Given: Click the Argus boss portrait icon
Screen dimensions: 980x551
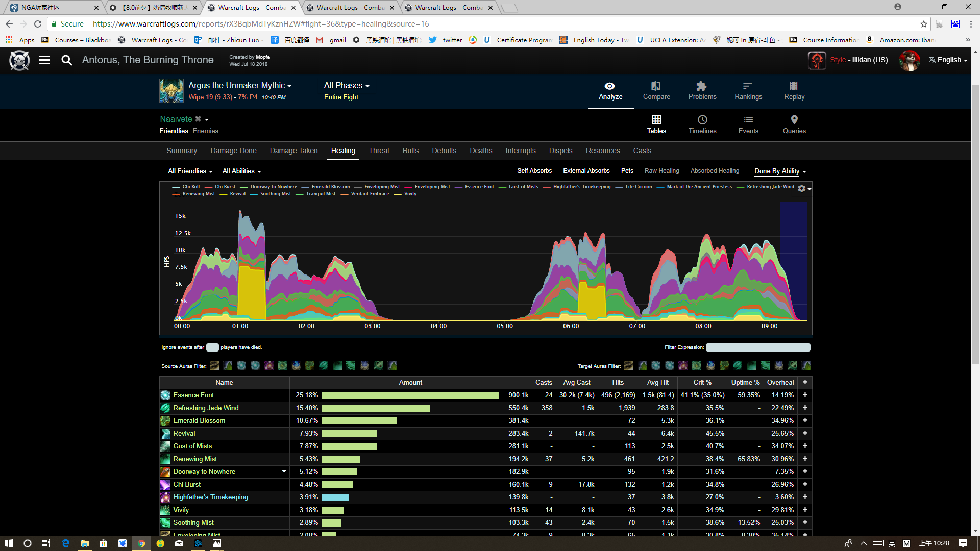Looking at the screenshot, I should [171, 91].
